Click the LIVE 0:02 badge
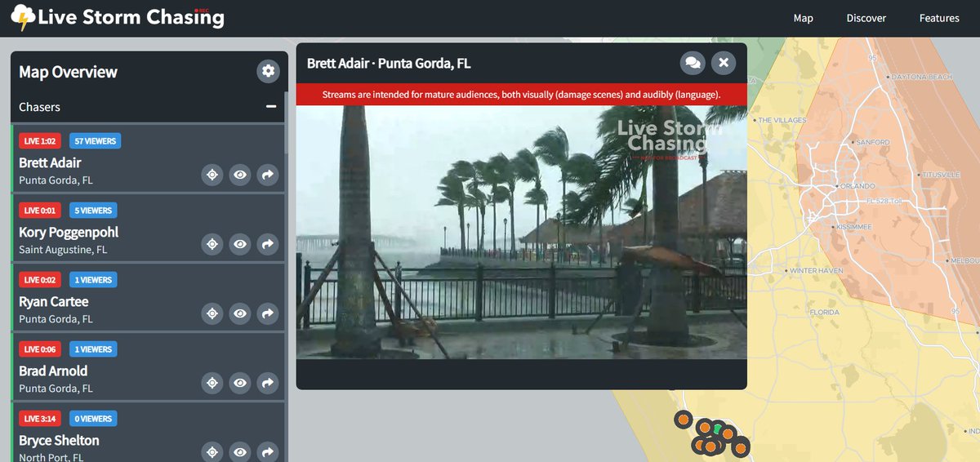The width and height of the screenshot is (980, 462). coord(41,280)
